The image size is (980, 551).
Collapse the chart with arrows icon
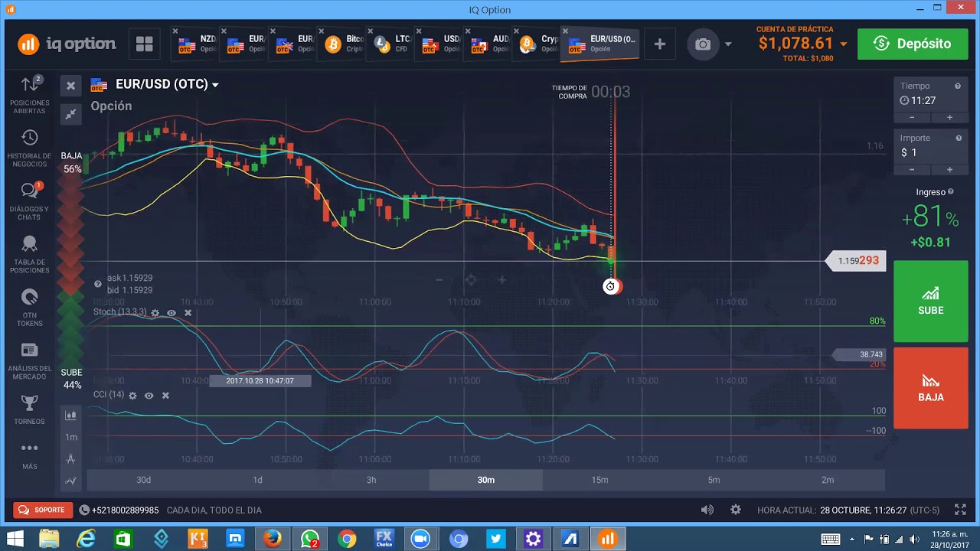click(70, 114)
